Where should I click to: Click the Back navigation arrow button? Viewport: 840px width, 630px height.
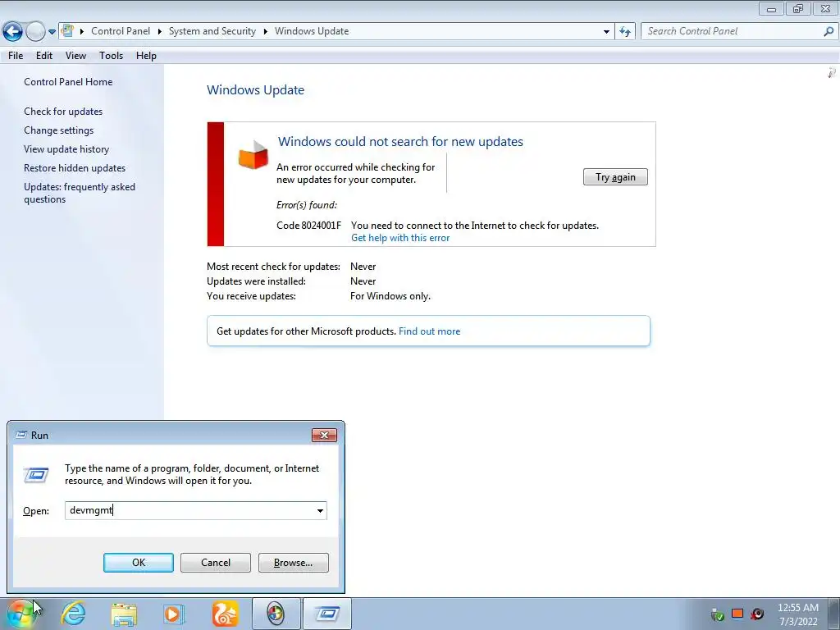coord(13,32)
